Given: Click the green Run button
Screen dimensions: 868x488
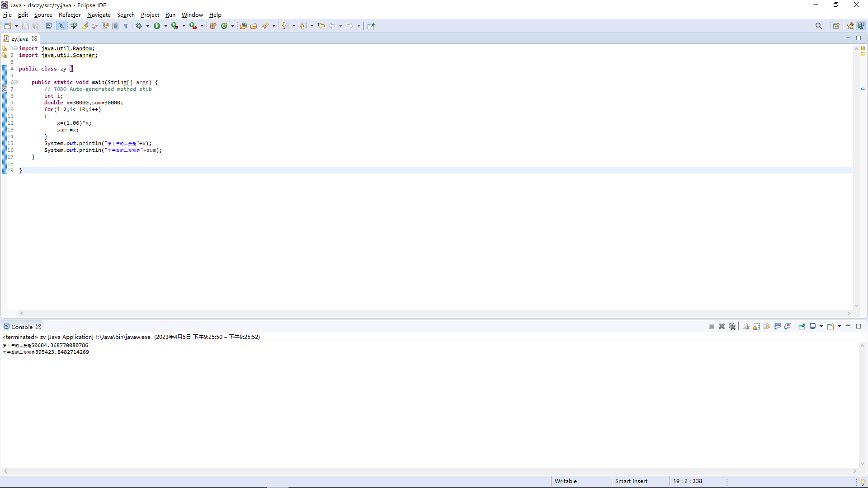Looking at the screenshot, I should [x=157, y=26].
